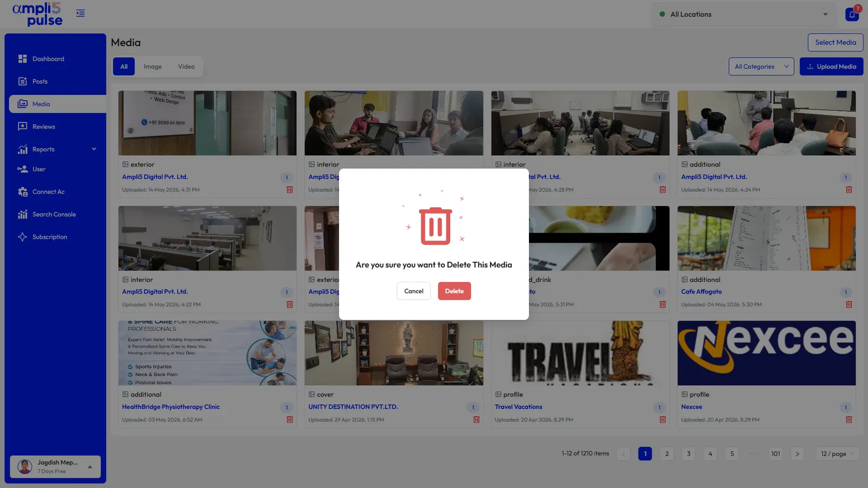Open the All Categories filter dropdown
Viewport: 868px width, 488px height.
pyautogui.click(x=761, y=67)
